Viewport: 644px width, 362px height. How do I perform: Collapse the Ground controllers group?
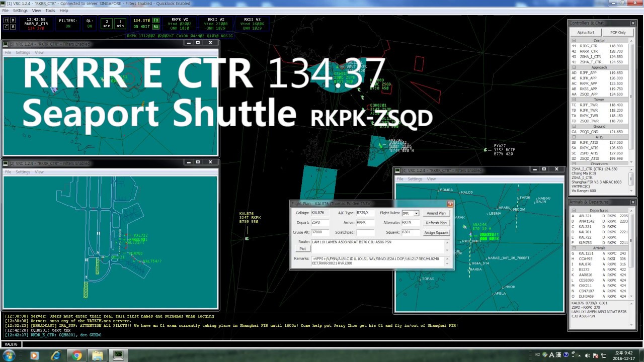(574, 126)
